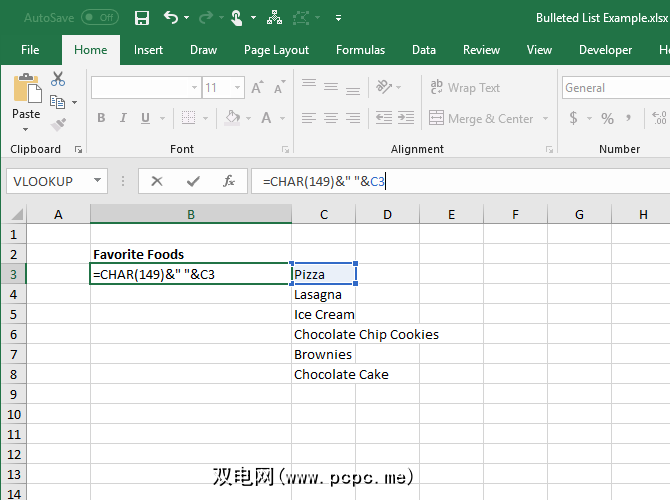Select column B header
This screenshot has height=500, width=670.
(191, 214)
